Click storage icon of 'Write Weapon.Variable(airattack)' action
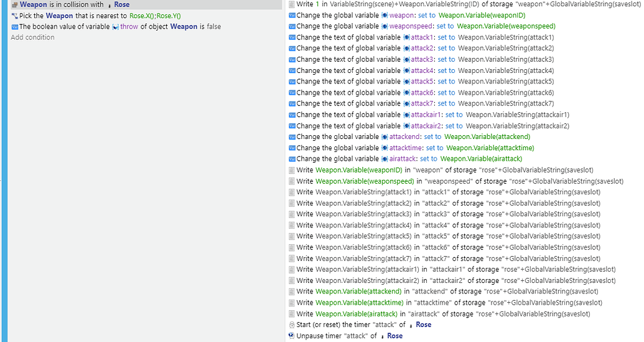Image resolution: width=644 pixels, height=342 pixels. point(292,314)
